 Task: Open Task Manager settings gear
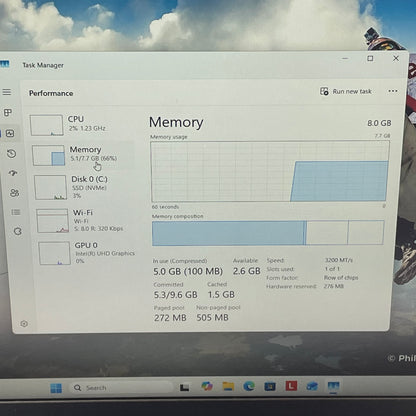point(24,323)
